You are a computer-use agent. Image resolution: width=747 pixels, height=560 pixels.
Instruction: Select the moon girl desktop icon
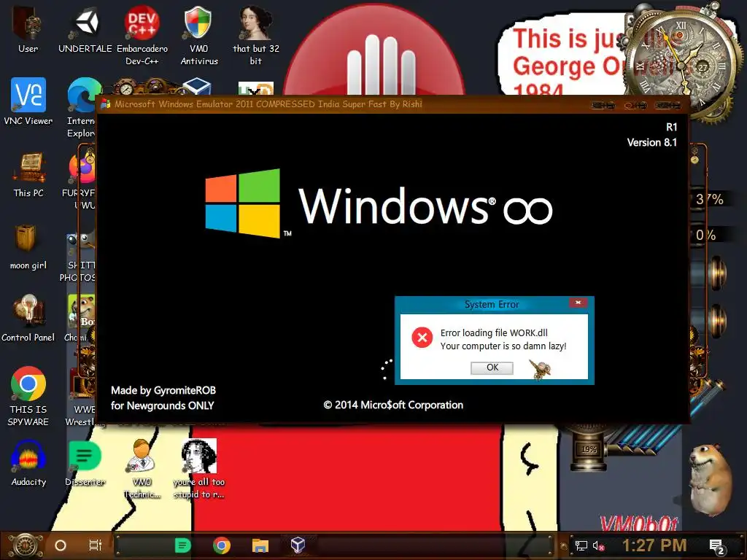pyautogui.click(x=28, y=246)
